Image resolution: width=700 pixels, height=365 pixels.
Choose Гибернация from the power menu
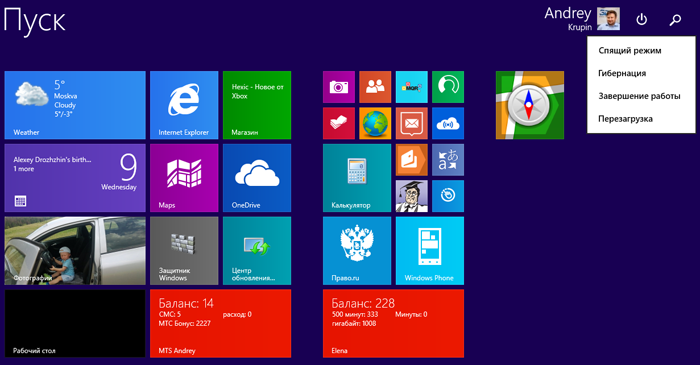click(622, 73)
